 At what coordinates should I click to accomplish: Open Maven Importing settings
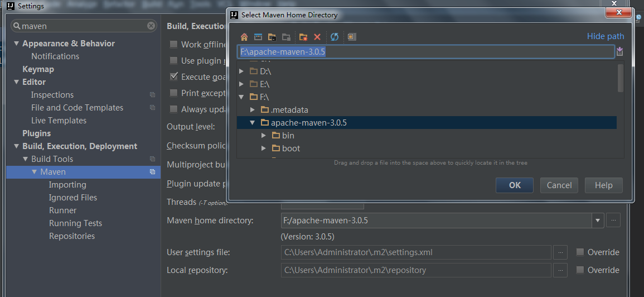click(67, 185)
